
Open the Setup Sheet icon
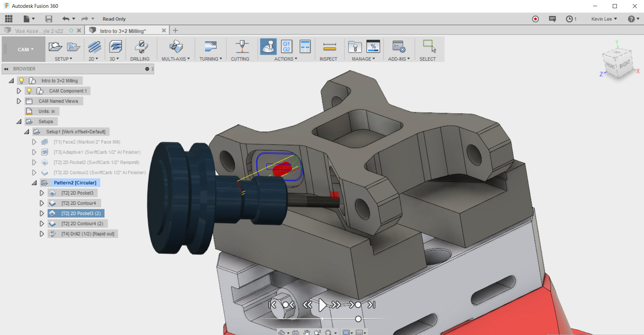pos(305,47)
